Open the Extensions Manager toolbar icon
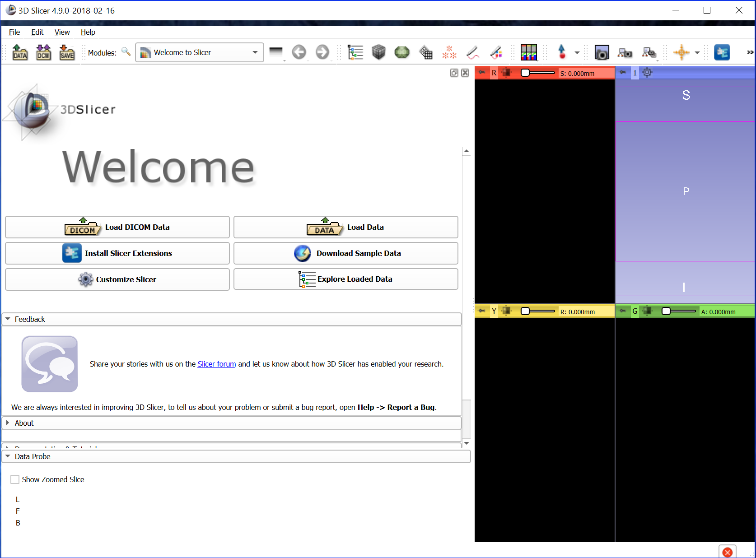 click(722, 52)
